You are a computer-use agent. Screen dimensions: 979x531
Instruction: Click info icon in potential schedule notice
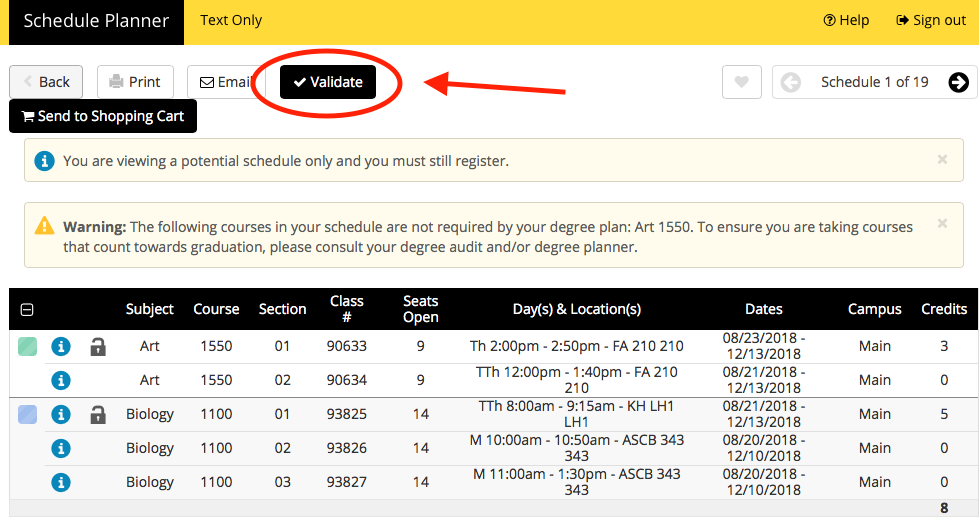coord(44,161)
